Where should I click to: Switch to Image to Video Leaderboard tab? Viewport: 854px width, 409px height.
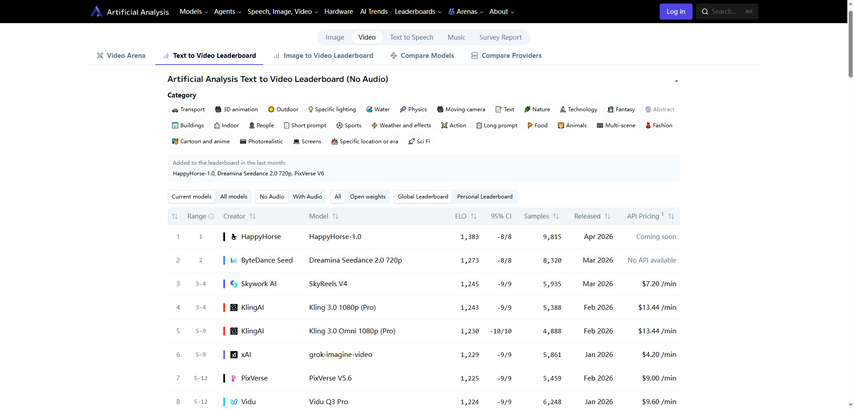[x=323, y=56]
